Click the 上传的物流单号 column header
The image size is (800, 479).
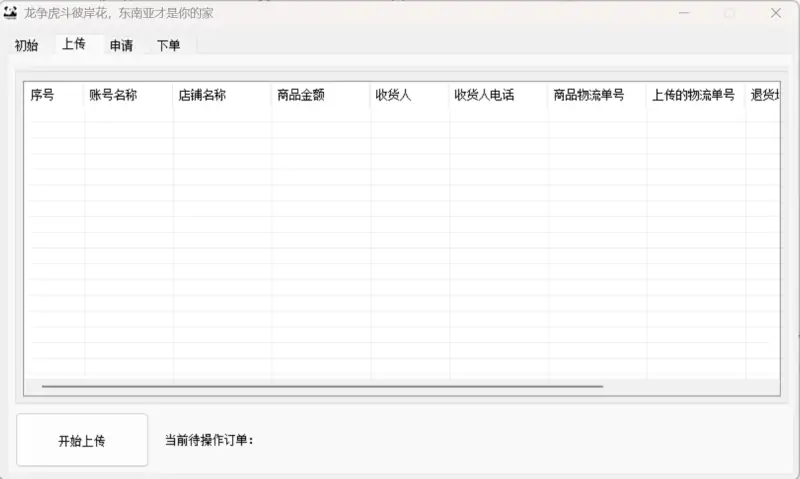click(x=695, y=96)
